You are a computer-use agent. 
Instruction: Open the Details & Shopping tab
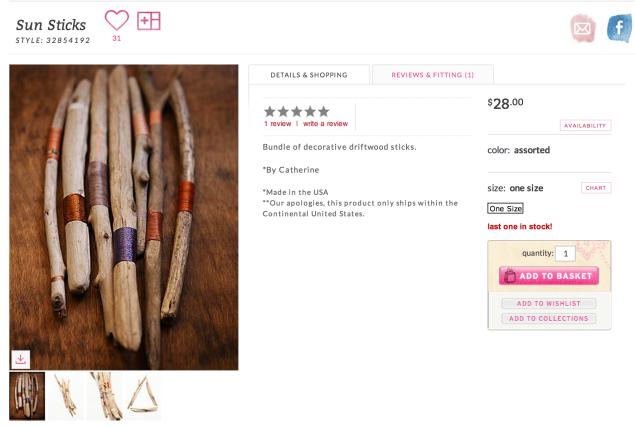[309, 75]
